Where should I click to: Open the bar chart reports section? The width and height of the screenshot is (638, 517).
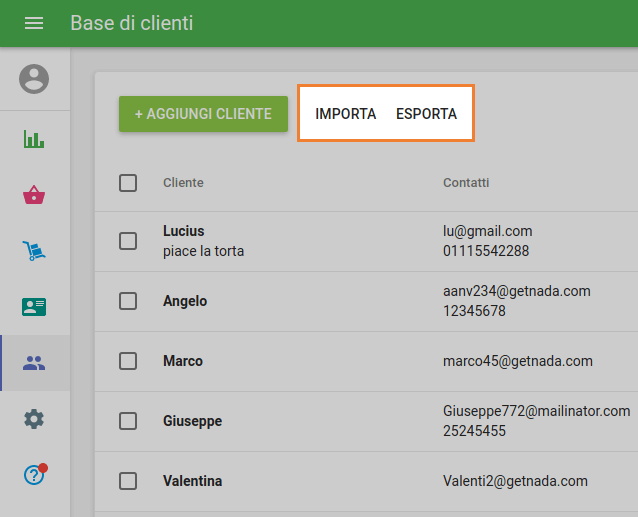34,139
